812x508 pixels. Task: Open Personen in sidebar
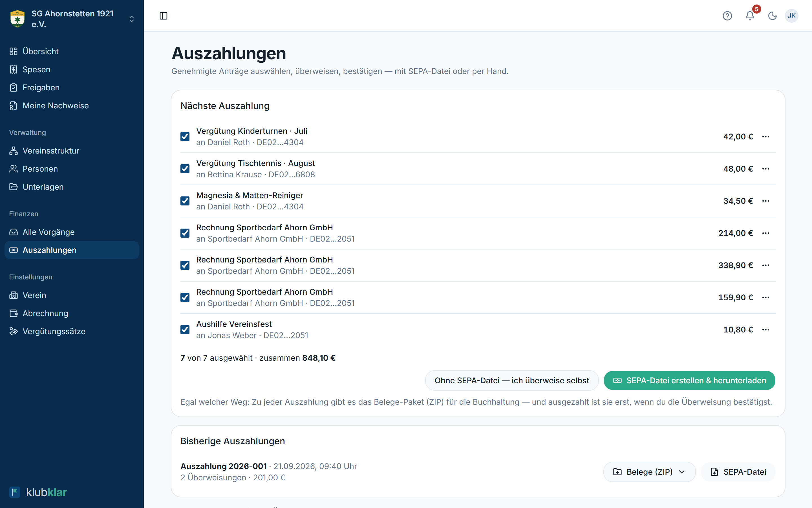click(72, 169)
